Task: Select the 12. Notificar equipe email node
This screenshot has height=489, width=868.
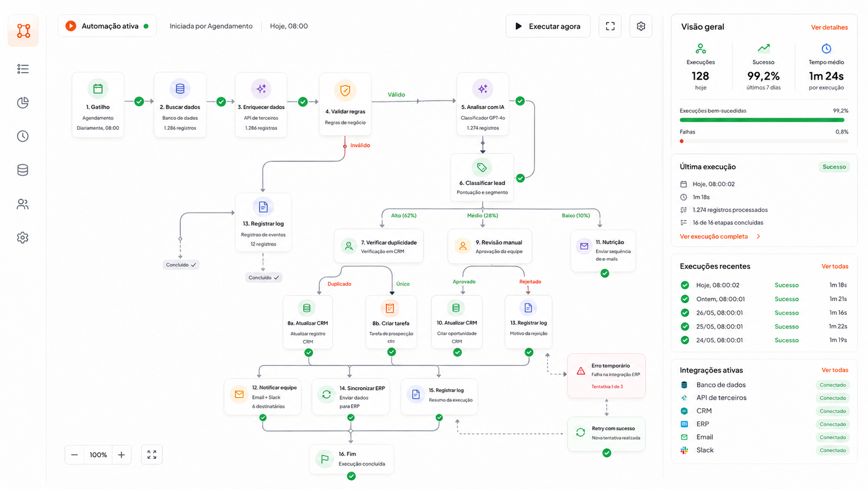Action: pyautogui.click(x=263, y=397)
